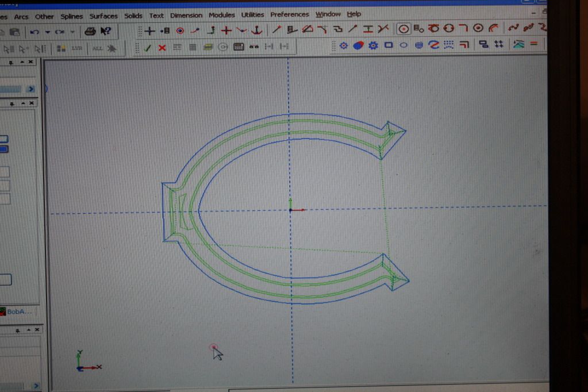This screenshot has width=588, height=392.
Task: Select the black plus point tool
Action: (x=149, y=31)
